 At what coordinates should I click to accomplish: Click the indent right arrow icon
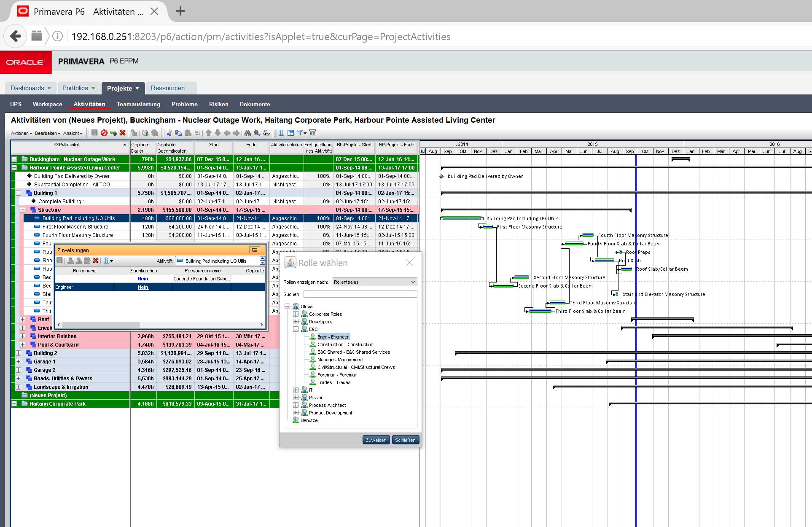(x=236, y=133)
